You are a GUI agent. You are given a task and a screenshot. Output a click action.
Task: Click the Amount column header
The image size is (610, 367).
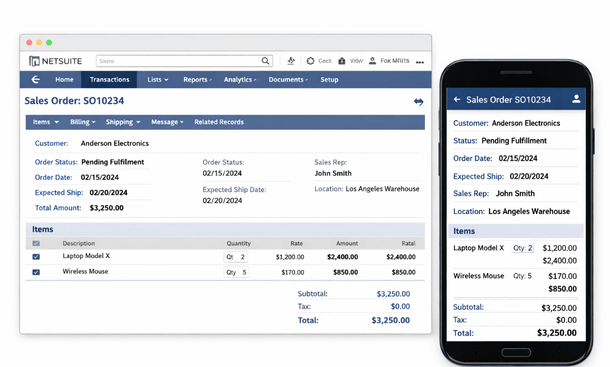click(x=347, y=243)
